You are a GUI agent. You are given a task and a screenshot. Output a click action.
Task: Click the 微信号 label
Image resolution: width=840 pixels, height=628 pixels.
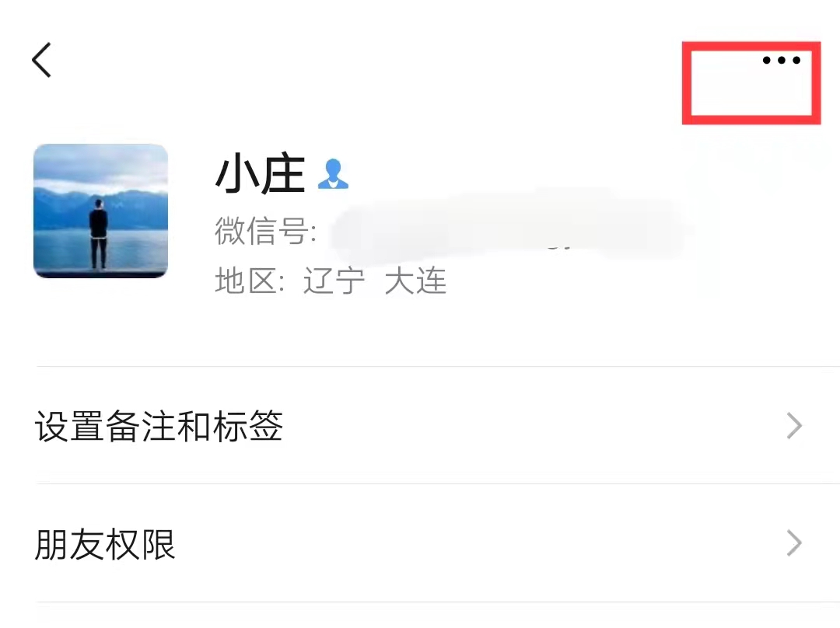point(266,231)
